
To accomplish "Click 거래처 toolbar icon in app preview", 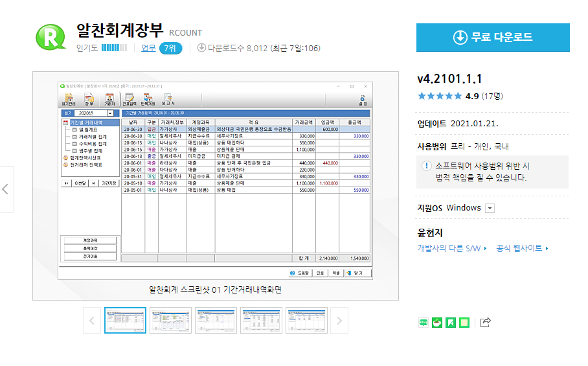I will pos(109,100).
